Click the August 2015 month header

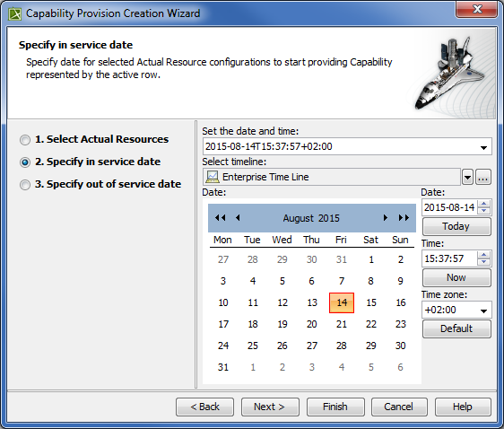(x=311, y=218)
